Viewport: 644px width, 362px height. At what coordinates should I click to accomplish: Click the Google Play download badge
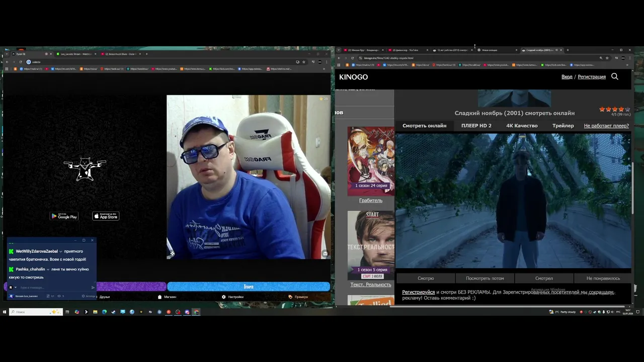pyautogui.click(x=64, y=216)
